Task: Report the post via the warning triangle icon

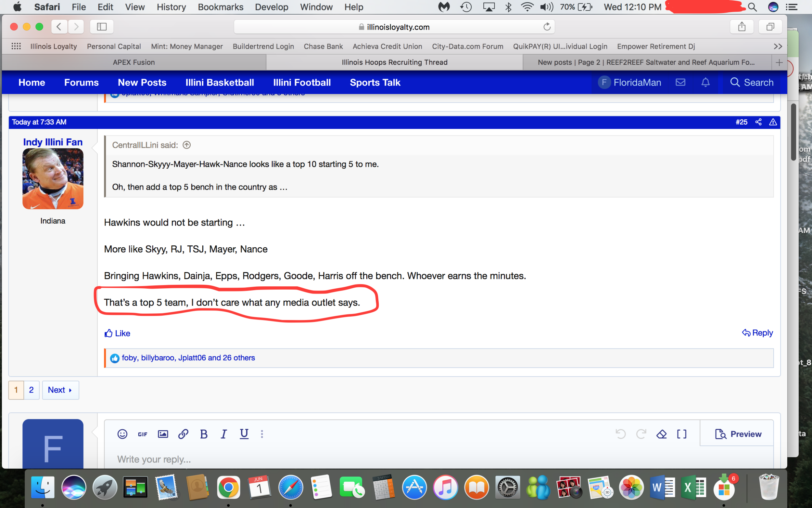Action: 773,122
